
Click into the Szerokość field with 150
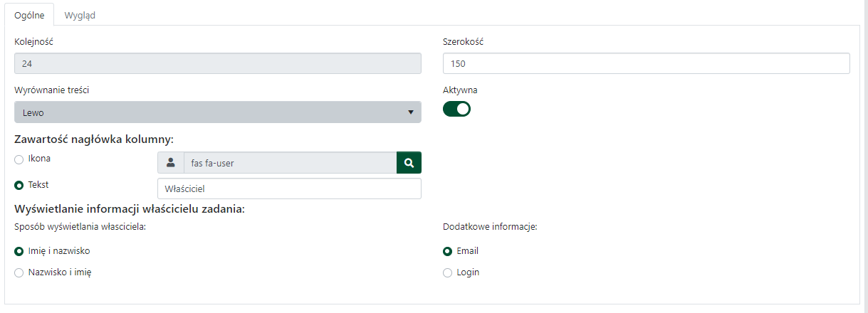[x=646, y=63]
